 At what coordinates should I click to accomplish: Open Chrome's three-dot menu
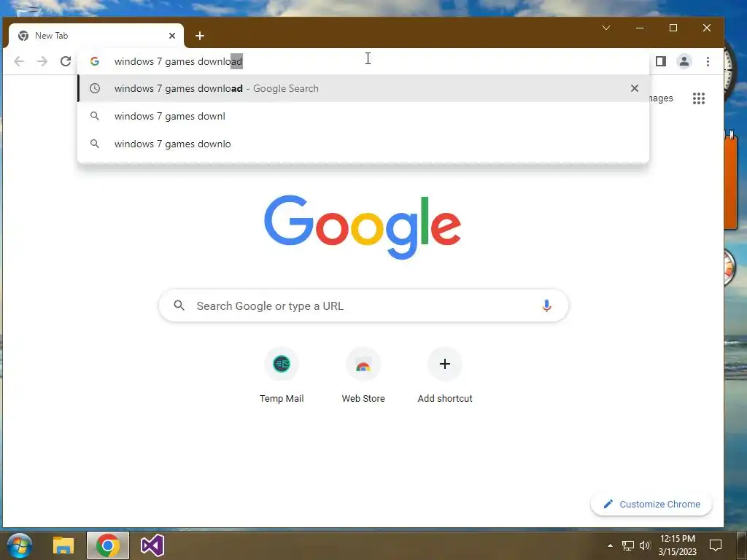click(708, 61)
